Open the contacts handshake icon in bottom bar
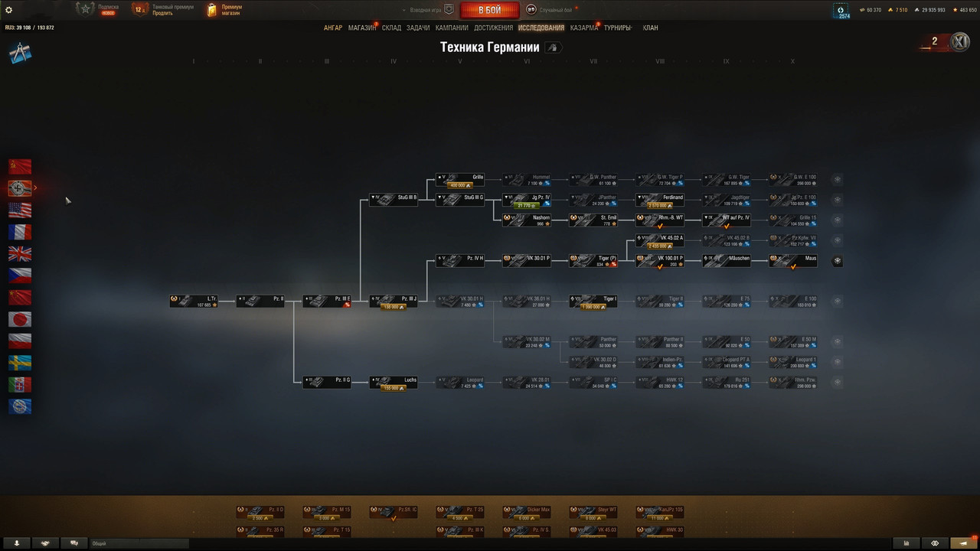The height and width of the screenshot is (551, 980). tap(45, 543)
